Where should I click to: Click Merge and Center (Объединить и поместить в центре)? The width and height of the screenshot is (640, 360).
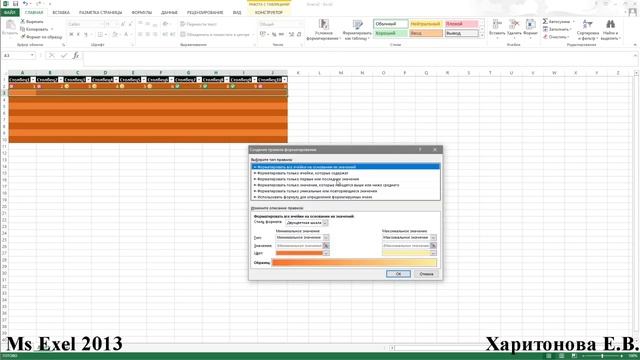point(215,35)
